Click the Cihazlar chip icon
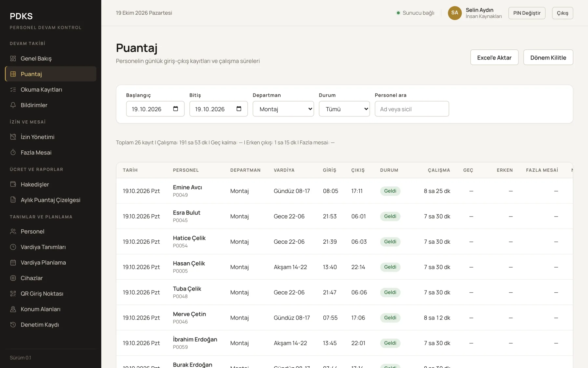This screenshot has width=588, height=368. (x=13, y=278)
